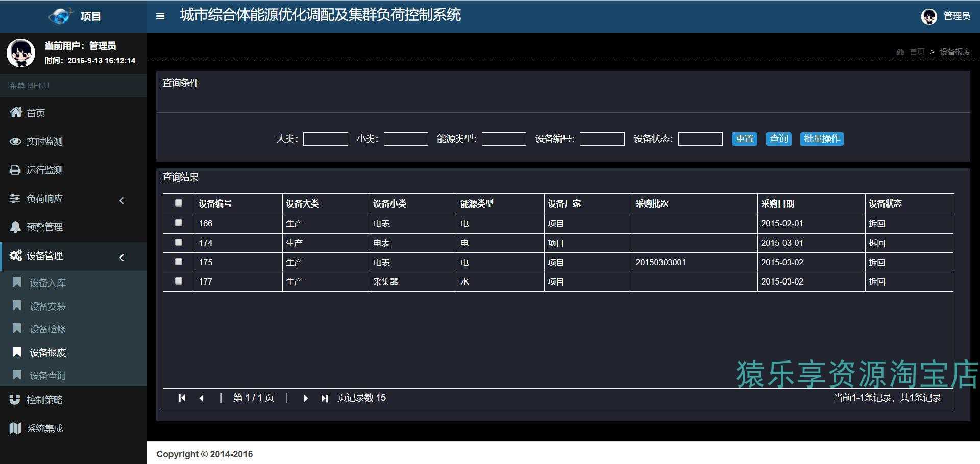Image resolution: width=980 pixels, height=464 pixels.
Task: Focus the 设备编号 input field
Action: tap(602, 139)
